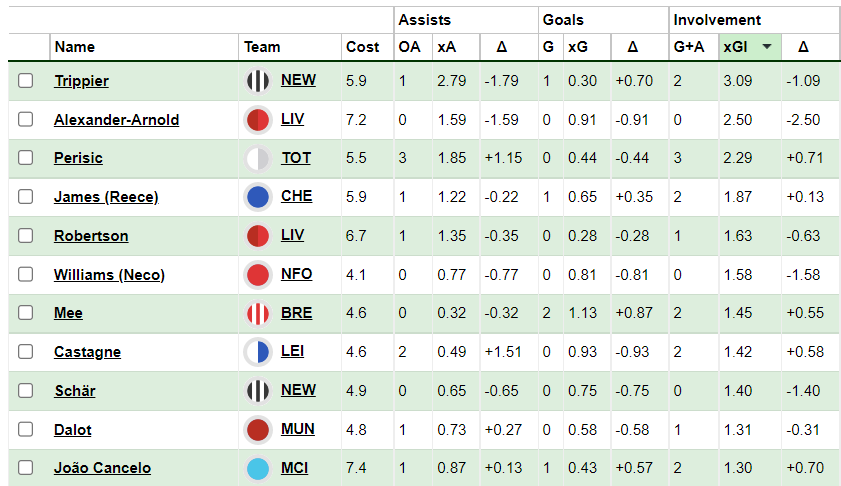Image resolution: width=841 pixels, height=486 pixels.
Task: Sort table by xA column header
Action: tap(447, 47)
